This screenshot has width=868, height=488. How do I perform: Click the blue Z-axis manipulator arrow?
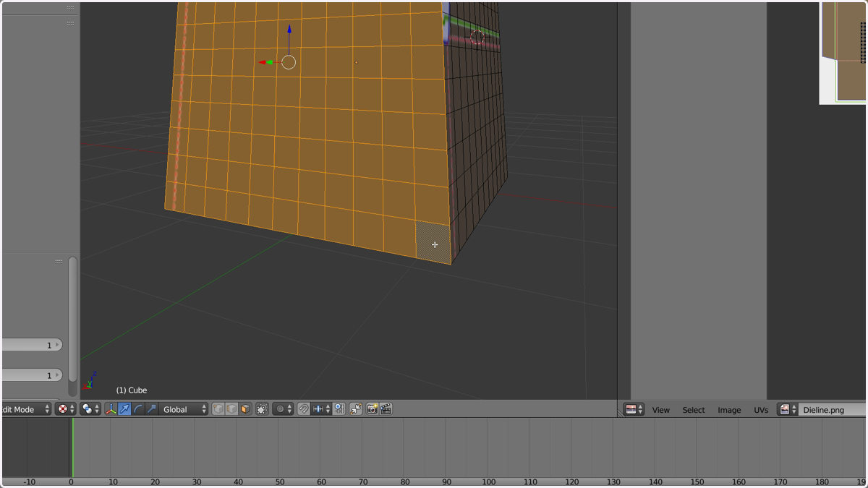[289, 30]
